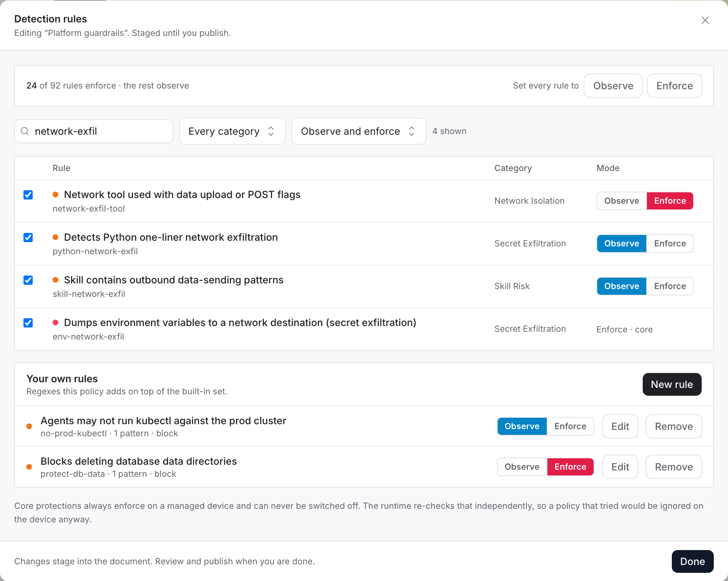
Task: Set no-prod-kubectl rule to Enforce
Action: coord(570,426)
